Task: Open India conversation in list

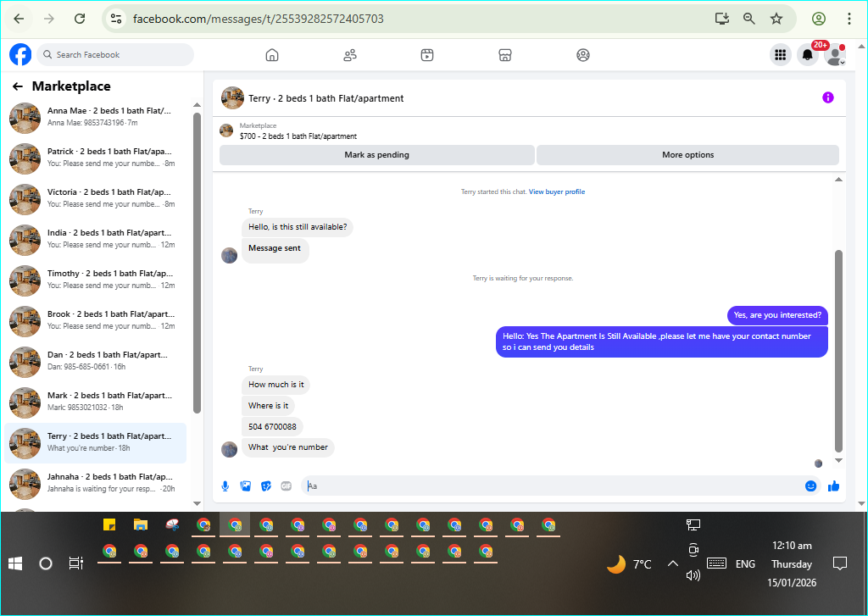Action: tap(95, 240)
